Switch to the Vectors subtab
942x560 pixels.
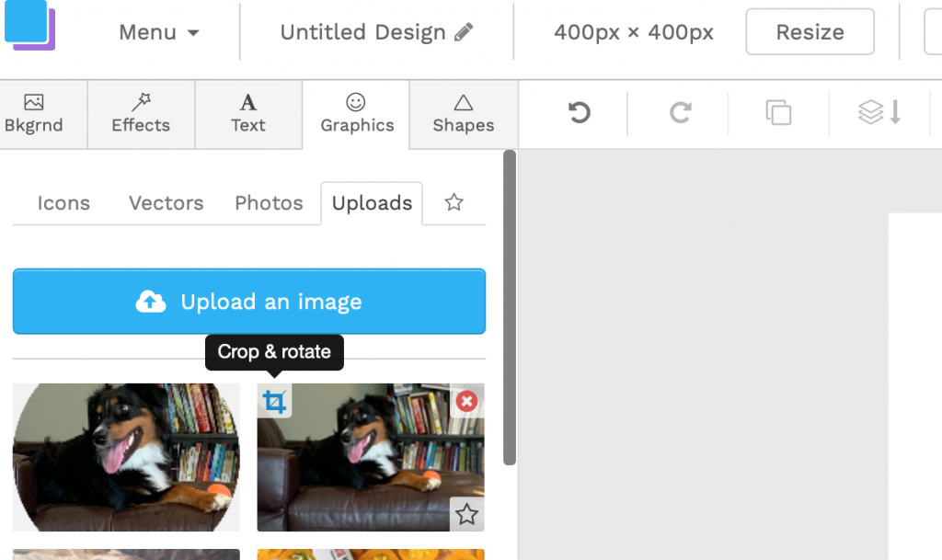coord(166,203)
